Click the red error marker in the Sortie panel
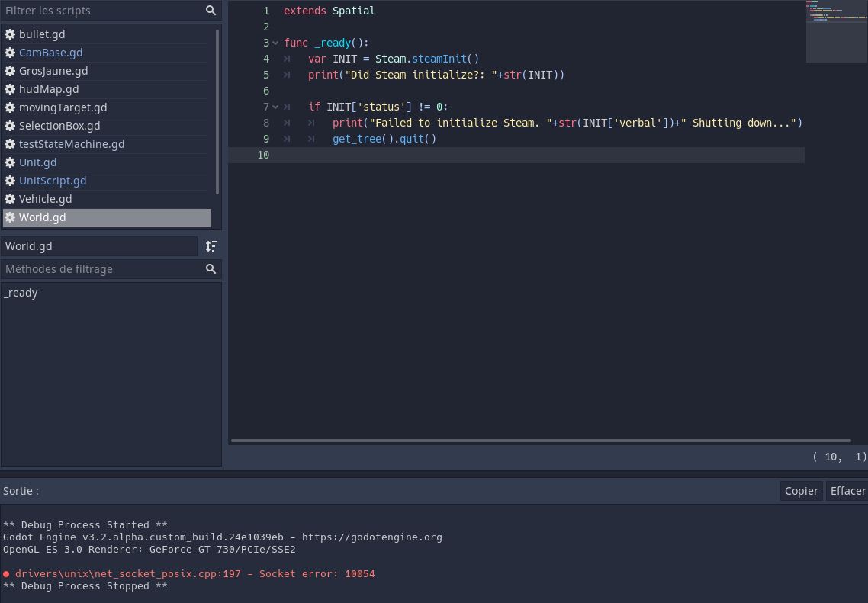 (x=8, y=574)
